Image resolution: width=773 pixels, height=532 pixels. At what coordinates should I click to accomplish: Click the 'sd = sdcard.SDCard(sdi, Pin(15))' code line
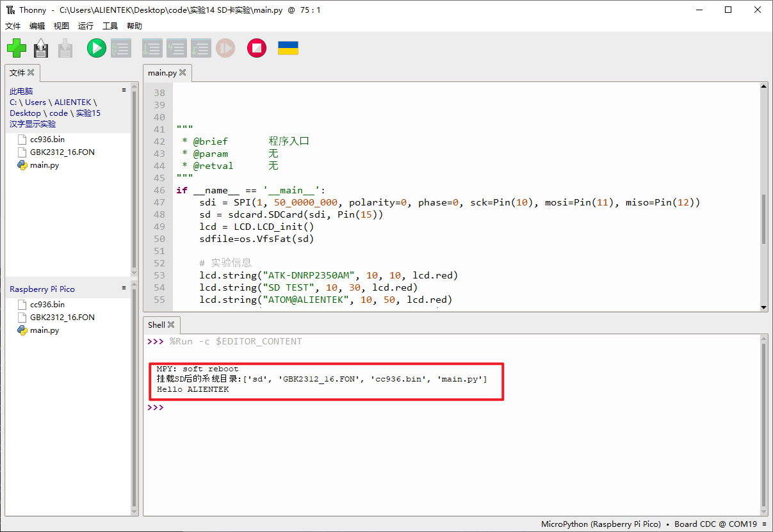pyautogui.click(x=291, y=214)
